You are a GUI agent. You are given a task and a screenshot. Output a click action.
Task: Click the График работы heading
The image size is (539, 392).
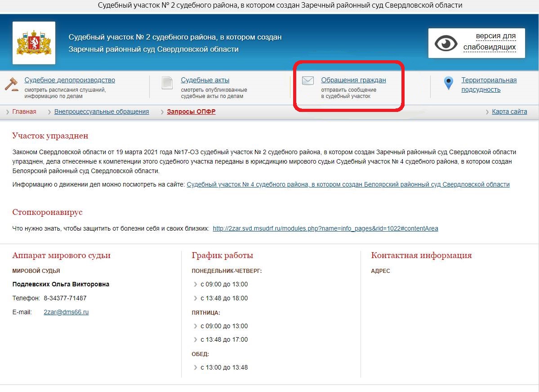223,255
